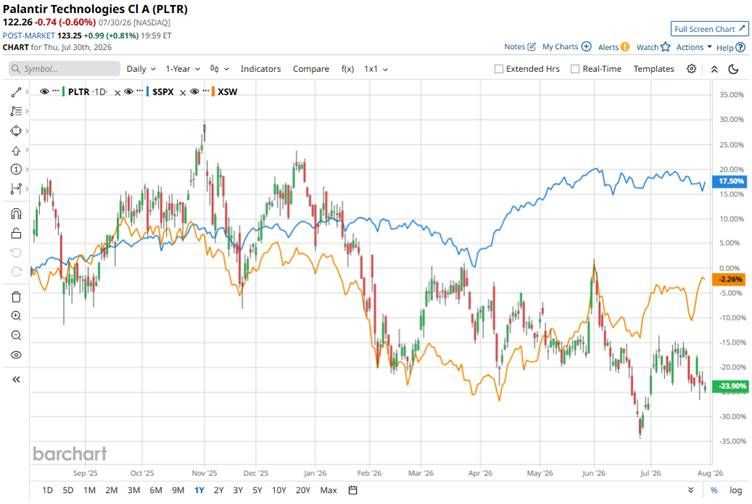The width and height of the screenshot is (752, 504).
Task: Select the 5D time range
Action: point(68,490)
